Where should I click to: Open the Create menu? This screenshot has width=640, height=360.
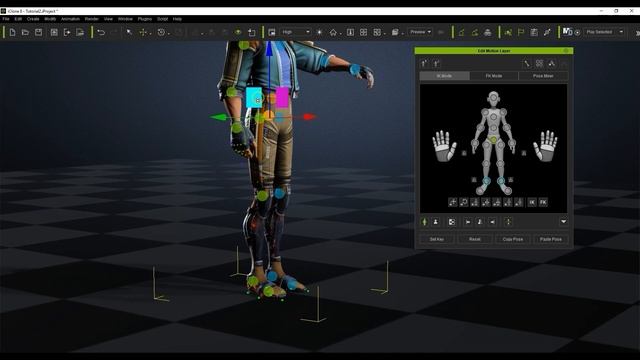33,19
